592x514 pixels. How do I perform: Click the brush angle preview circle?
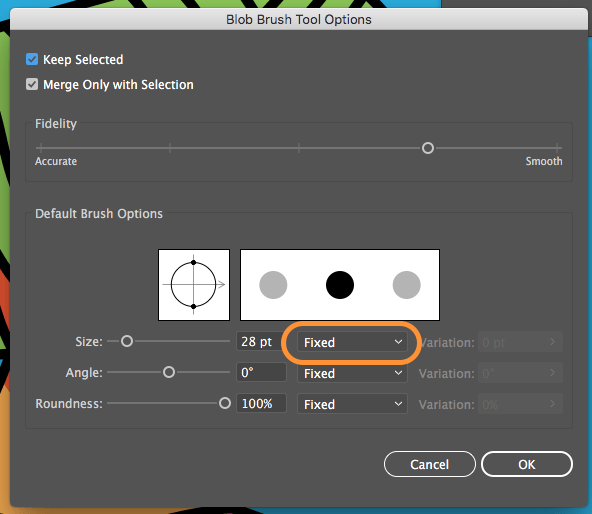[194, 285]
